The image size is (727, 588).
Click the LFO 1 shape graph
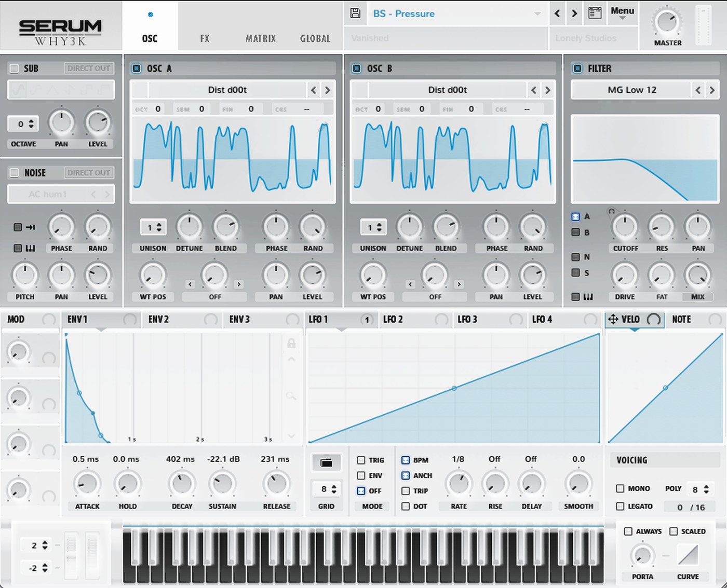(x=454, y=388)
